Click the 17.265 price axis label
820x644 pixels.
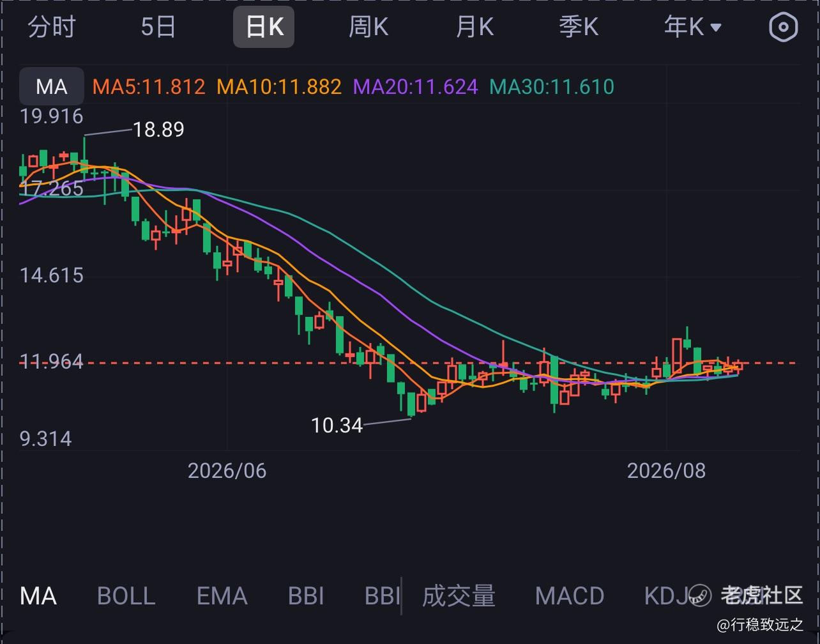click(x=51, y=188)
